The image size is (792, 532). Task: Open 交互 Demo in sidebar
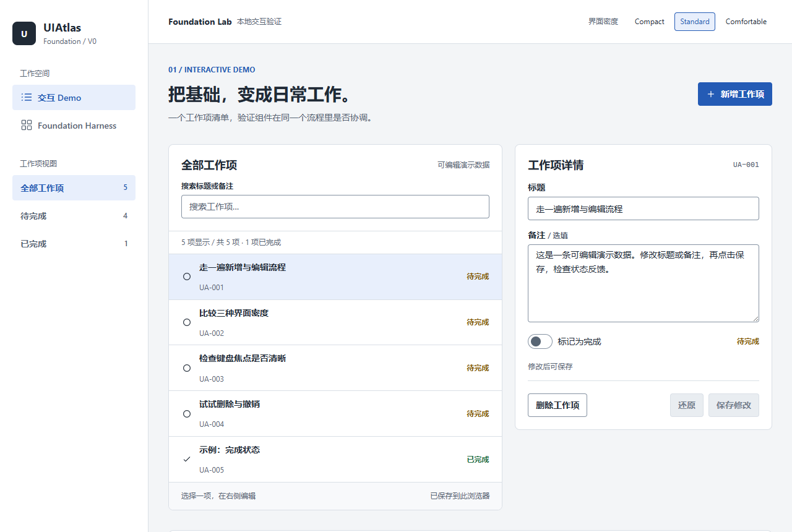[74, 97]
